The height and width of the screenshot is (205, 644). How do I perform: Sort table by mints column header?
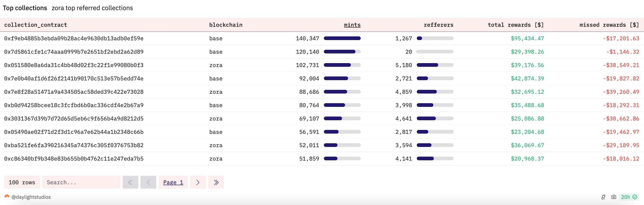(x=352, y=25)
